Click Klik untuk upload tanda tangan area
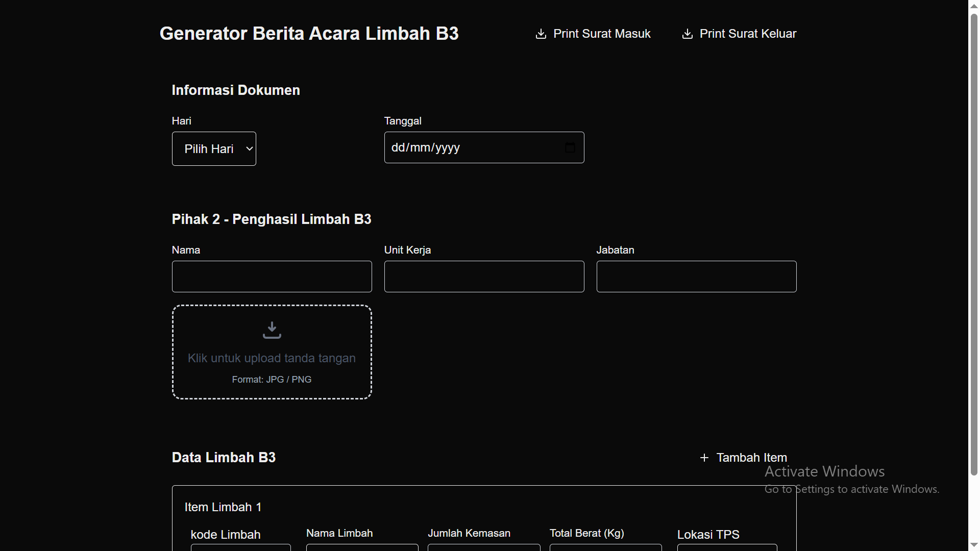980x551 pixels. [x=272, y=358]
